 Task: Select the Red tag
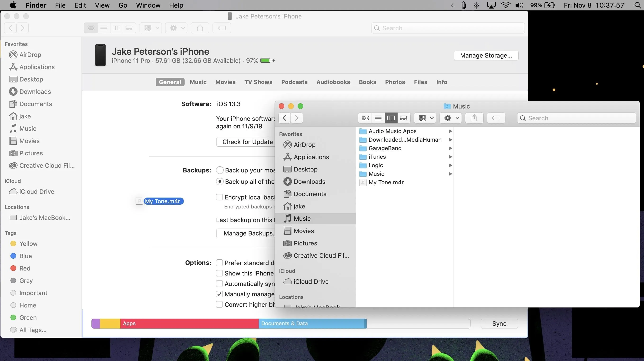coord(20,268)
